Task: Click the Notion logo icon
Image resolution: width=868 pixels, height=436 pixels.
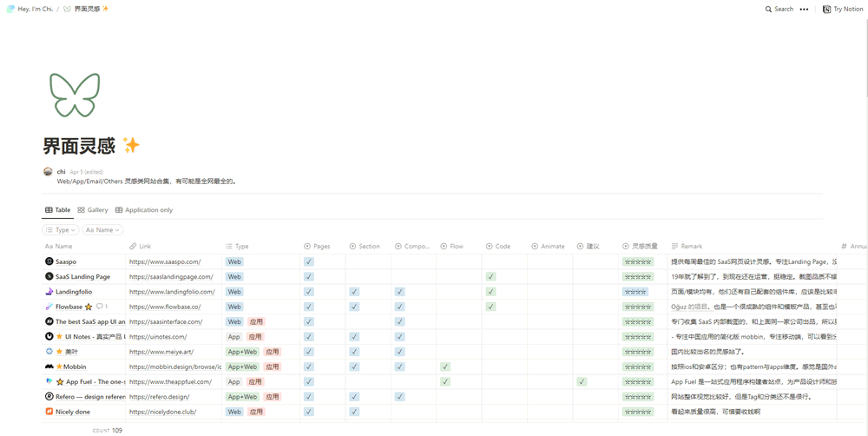Action: coord(826,9)
